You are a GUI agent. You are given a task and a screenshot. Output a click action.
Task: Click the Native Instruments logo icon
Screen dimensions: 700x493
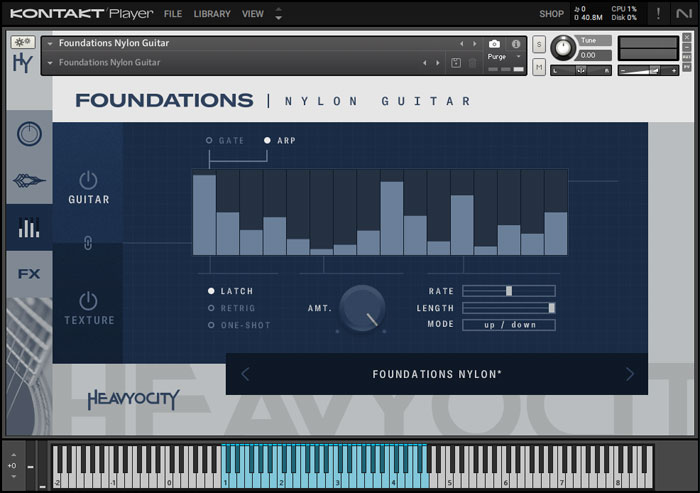point(683,14)
